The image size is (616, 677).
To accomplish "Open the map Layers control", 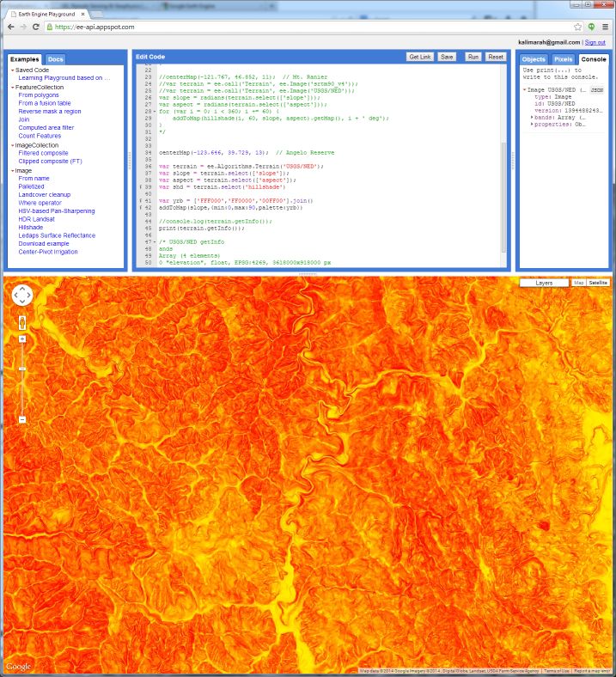I will pyautogui.click(x=544, y=283).
